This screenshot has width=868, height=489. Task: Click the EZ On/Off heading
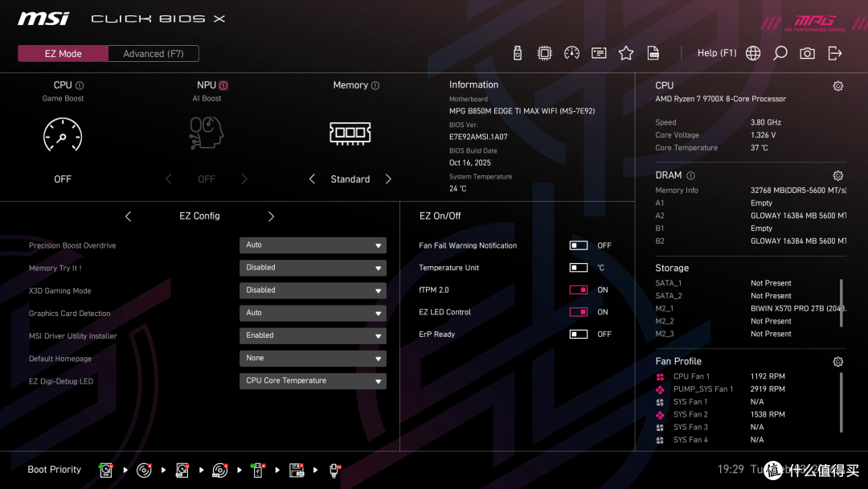click(x=440, y=216)
